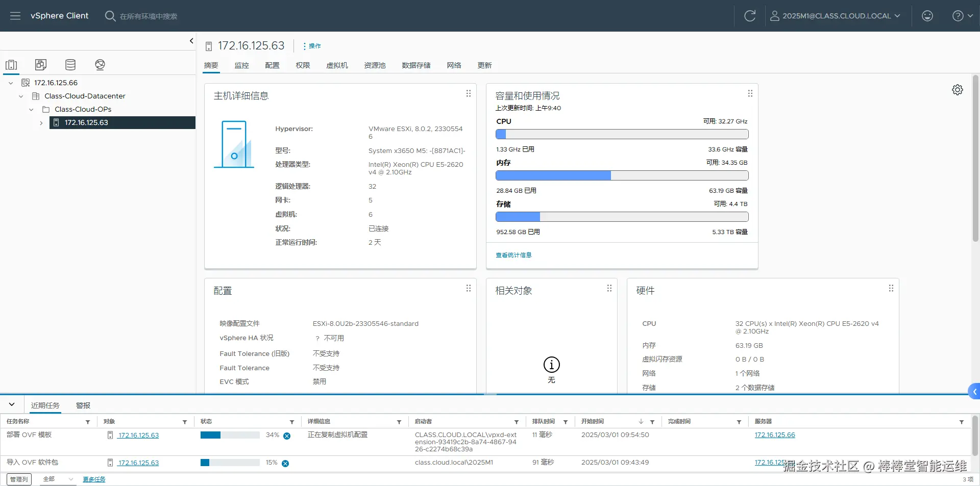Image resolution: width=980 pixels, height=486 pixels.
Task: Switch to Storage inventory view
Action: [70, 65]
